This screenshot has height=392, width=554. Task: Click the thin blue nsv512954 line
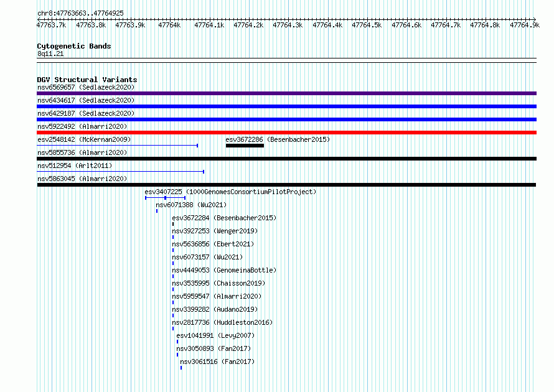tap(121, 172)
